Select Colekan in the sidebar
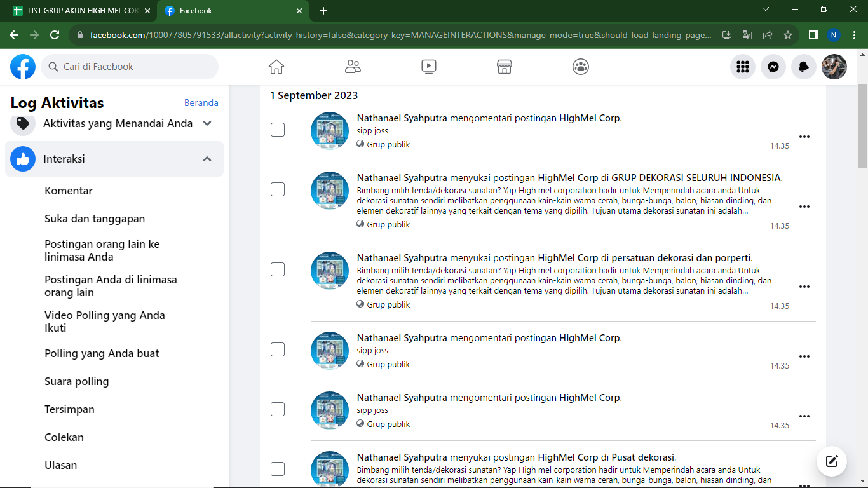Image resolution: width=868 pixels, height=488 pixels. (x=64, y=437)
